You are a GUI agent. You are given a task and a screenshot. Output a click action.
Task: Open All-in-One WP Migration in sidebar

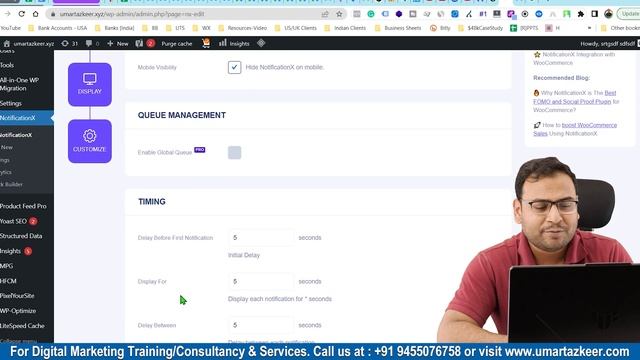pos(19,84)
